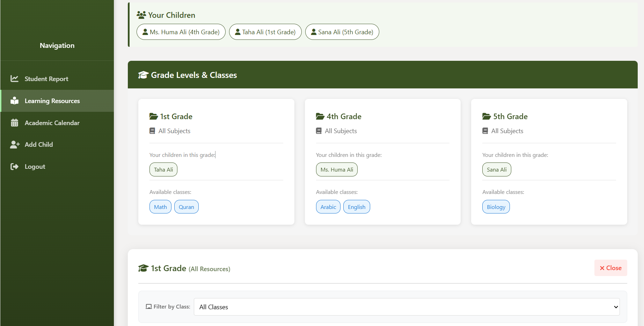
Task: Click the book icon under 5th Grade
Action: pos(485,130)
